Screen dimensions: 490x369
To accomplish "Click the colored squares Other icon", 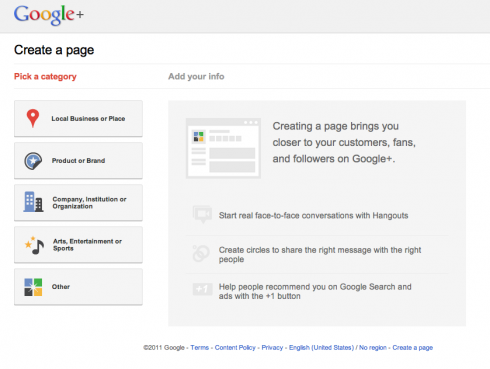I will point(33,287).
